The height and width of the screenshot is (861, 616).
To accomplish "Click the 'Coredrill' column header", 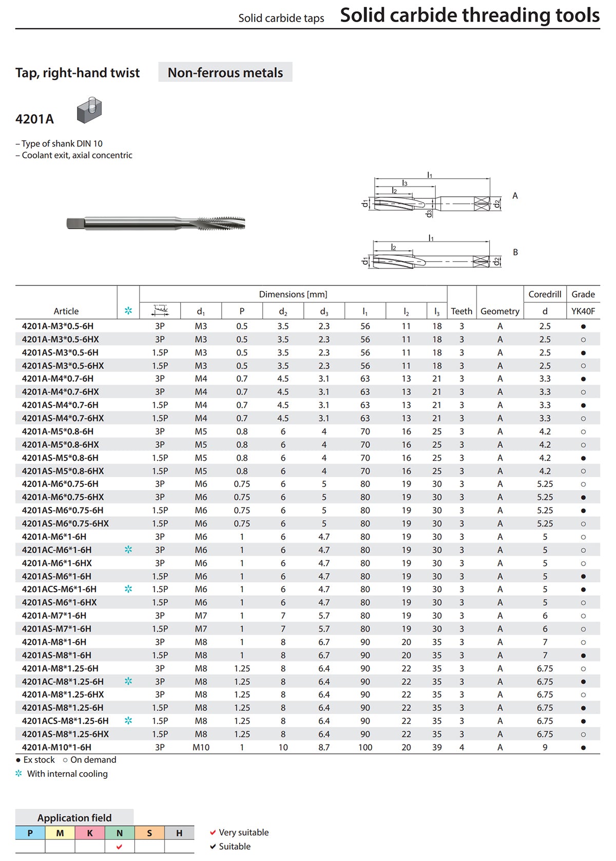I will click(x=545, y=294).
